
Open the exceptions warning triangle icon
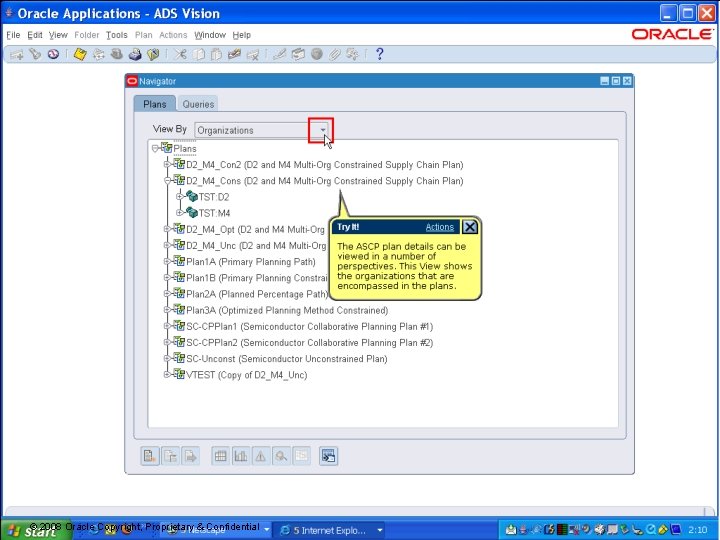point(260,456)
